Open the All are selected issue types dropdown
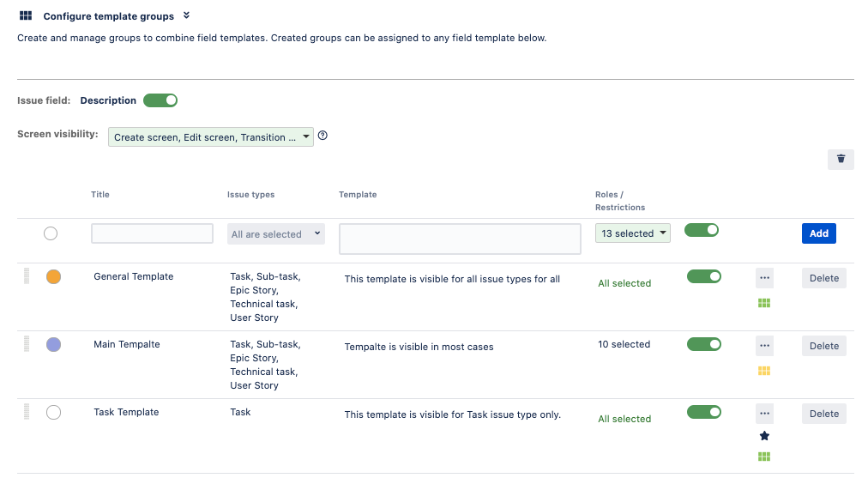868x478 pixels. [275, 233]
